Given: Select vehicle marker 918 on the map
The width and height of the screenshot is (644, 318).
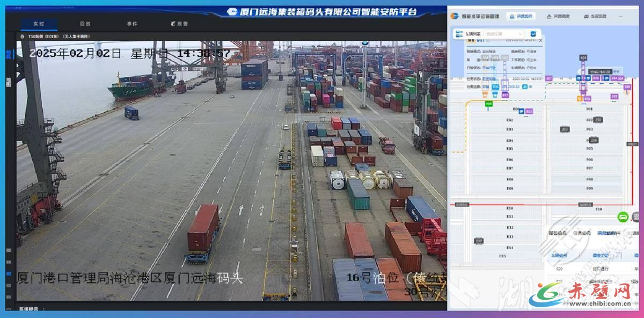Looking at the screenshot, I should pos(614,97).
